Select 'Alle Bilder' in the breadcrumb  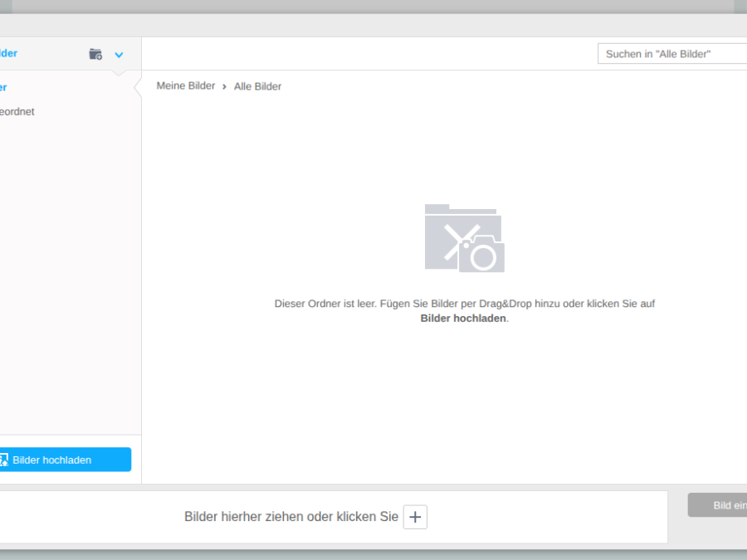pyautogui.click(x=257, y=86)
